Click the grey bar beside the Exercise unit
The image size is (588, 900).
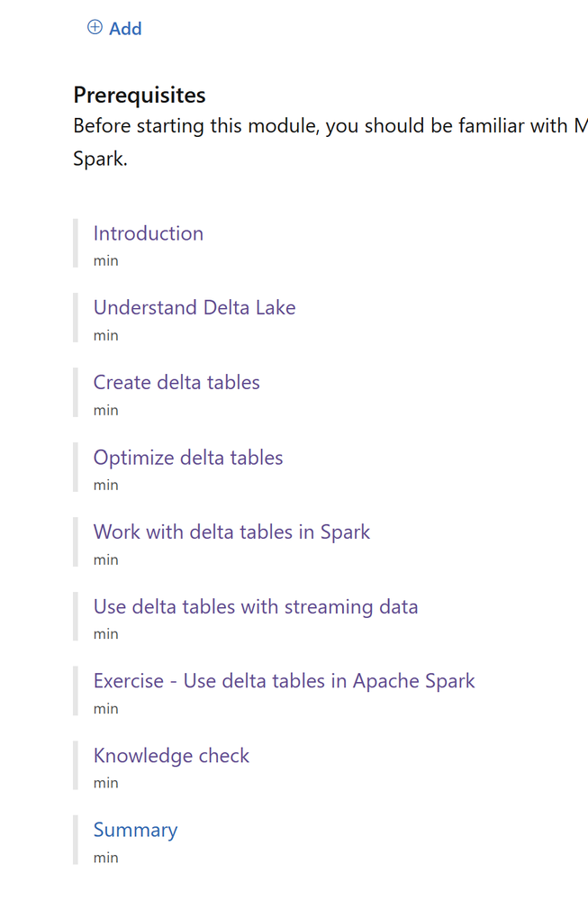coord(76,691)
